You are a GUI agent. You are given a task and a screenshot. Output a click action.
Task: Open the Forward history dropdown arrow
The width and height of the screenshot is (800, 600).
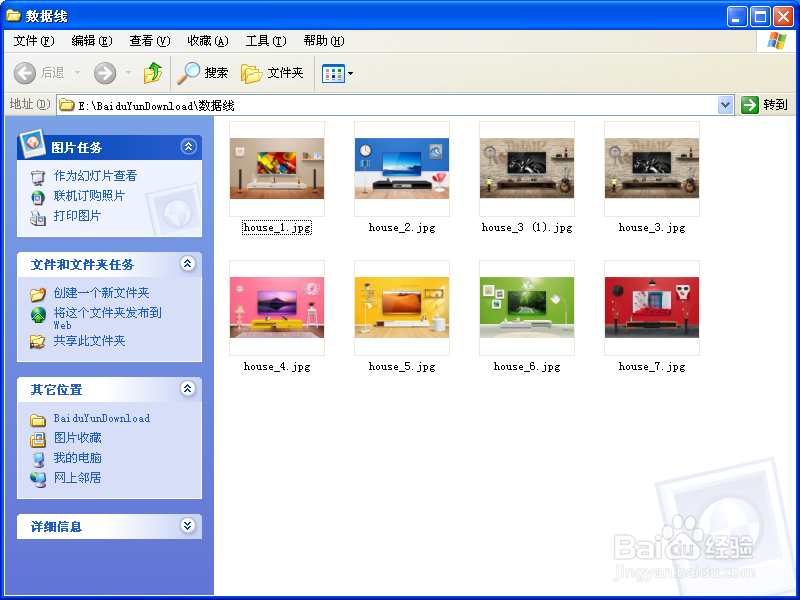pos(129,73)
